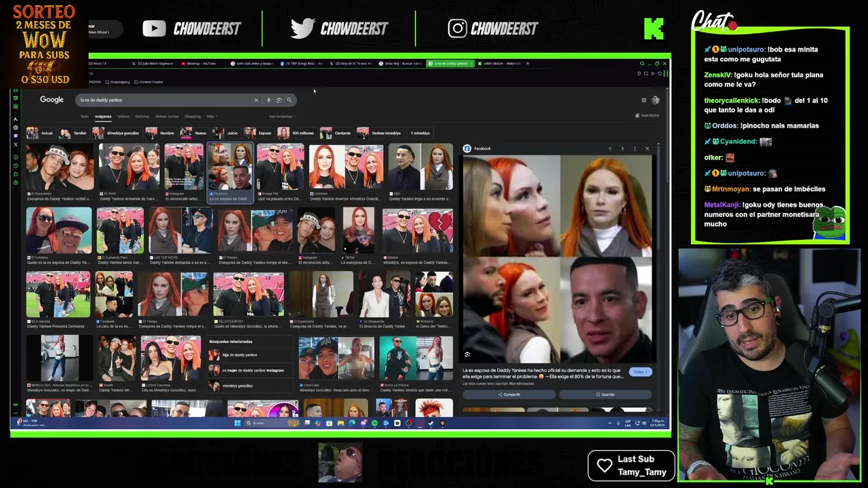This screenshot has width=868, height=488.
Task: Go to the next image in preview panel
Action: coord(622,148)
